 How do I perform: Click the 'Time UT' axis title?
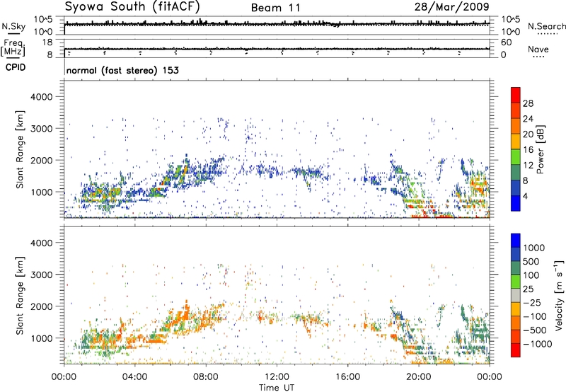(277, 387)
